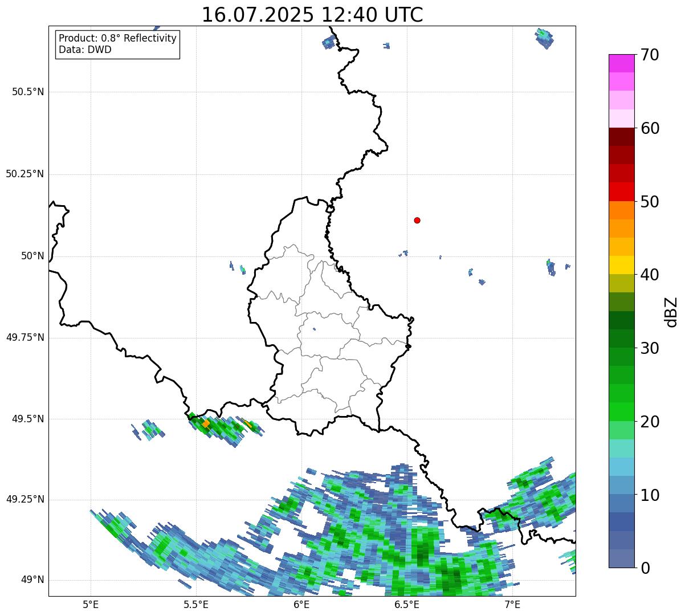This screenshot has height=616, width=685.
Task: Click colorbar tick label 0
Action: (645, 568)
